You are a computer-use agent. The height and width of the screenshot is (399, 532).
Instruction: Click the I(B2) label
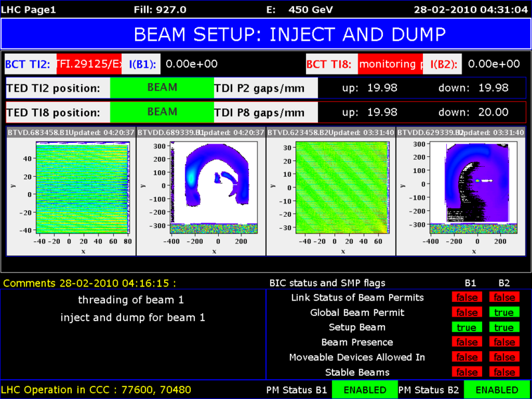point(442,64)
